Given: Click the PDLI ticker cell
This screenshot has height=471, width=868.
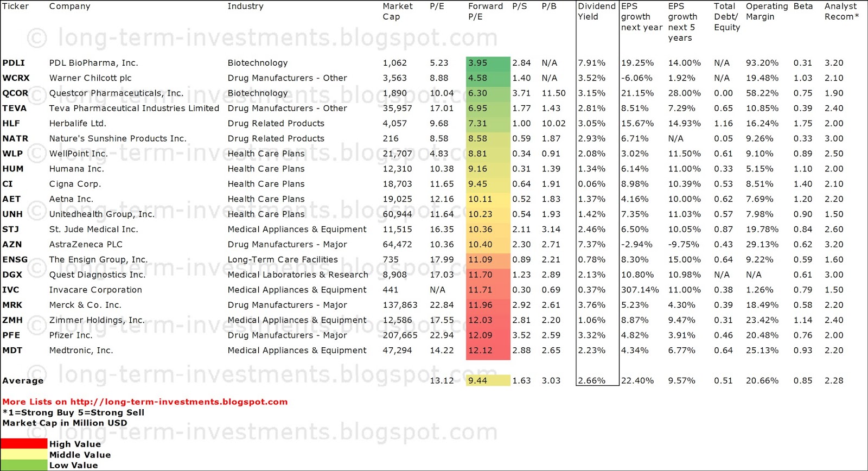Looking at the screenshot, I should click(14, 63).
